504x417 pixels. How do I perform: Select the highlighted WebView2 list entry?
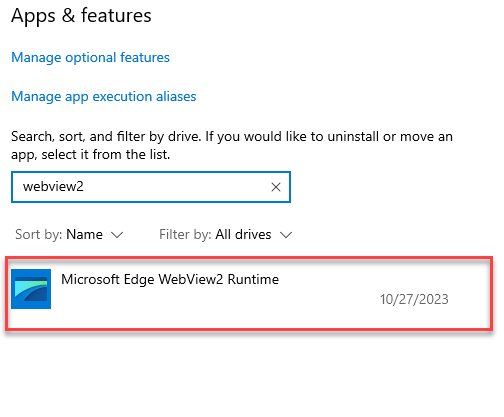249,293
